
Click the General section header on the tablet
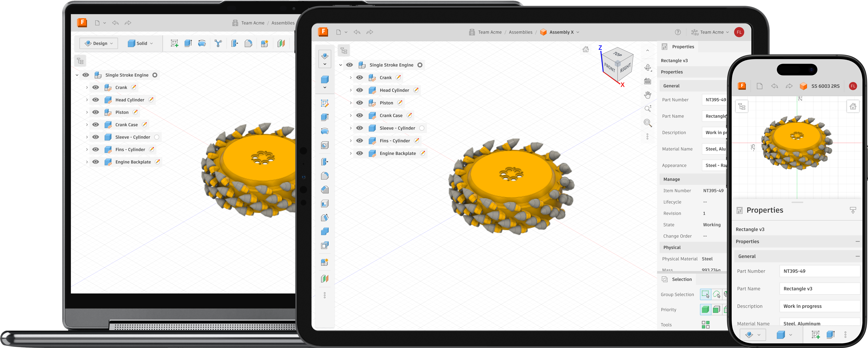click(693, 86)
